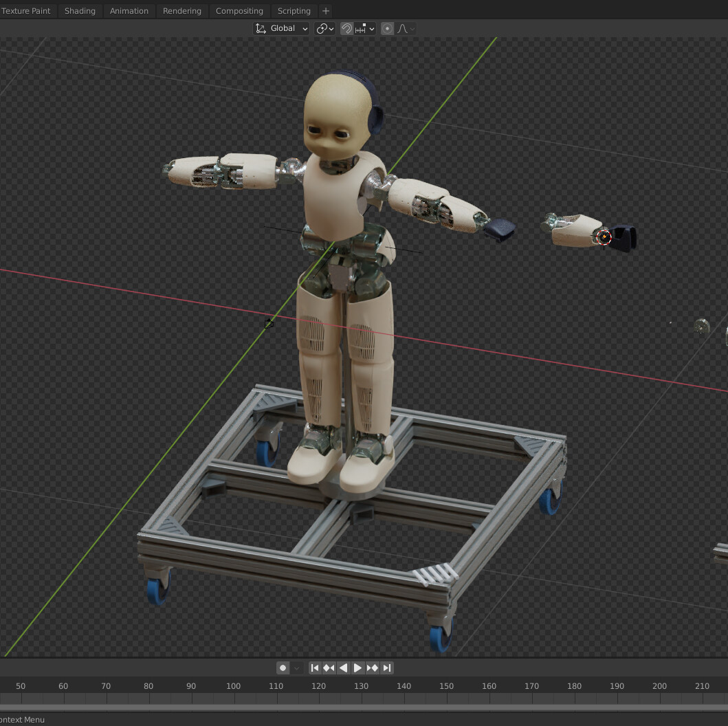Play the animation in reverse
728x726 pixels.
pos(343,668)
